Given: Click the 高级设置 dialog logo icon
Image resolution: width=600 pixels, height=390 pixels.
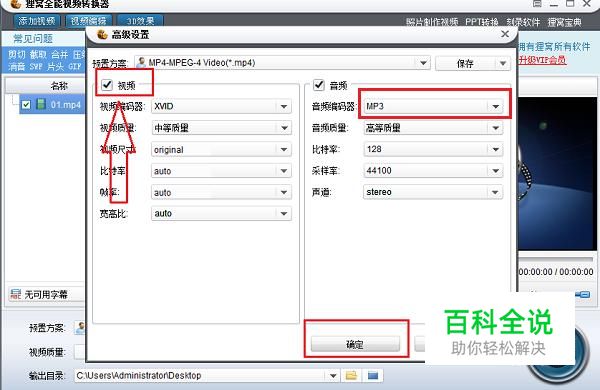Looking at the screenshot, I should 102,34.
